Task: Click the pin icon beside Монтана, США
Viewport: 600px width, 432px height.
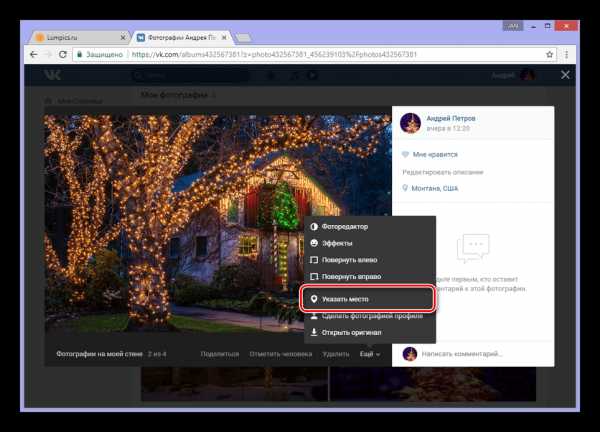Action: click(x=405, y=188)
